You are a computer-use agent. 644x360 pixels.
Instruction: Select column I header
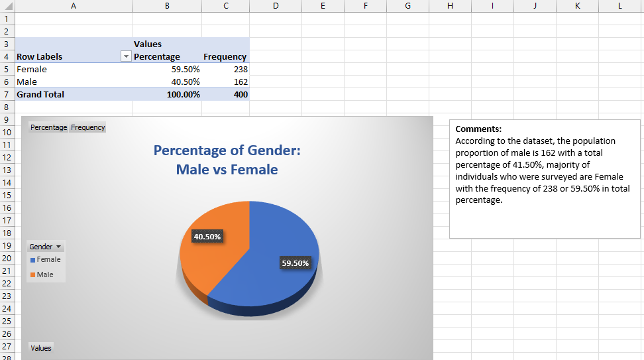coord(492,6)
